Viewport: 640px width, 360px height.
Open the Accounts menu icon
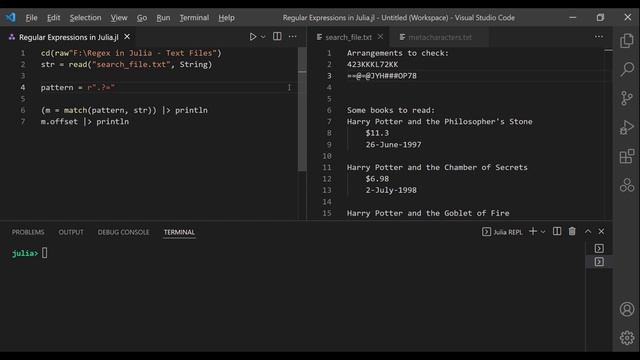coord(627,309)
